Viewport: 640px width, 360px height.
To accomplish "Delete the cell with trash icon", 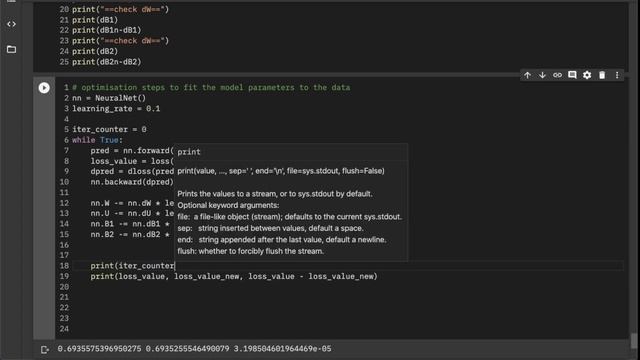I will pos(602,75).
